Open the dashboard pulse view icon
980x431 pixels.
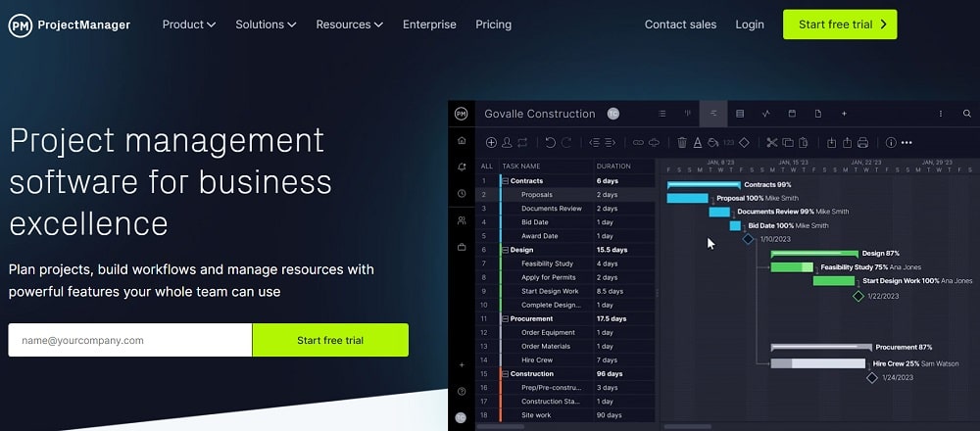click(766, 114)
